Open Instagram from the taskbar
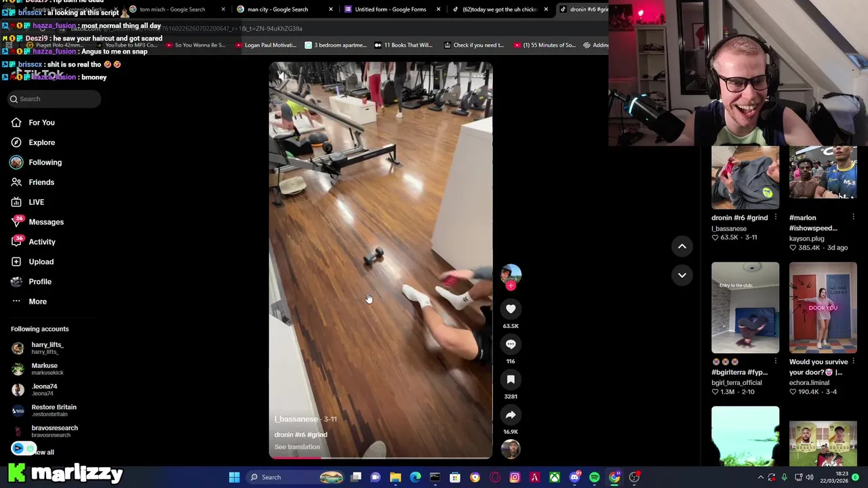Viewport: 868px width, 488px height. pyautogui.click(x=515, y=477)
